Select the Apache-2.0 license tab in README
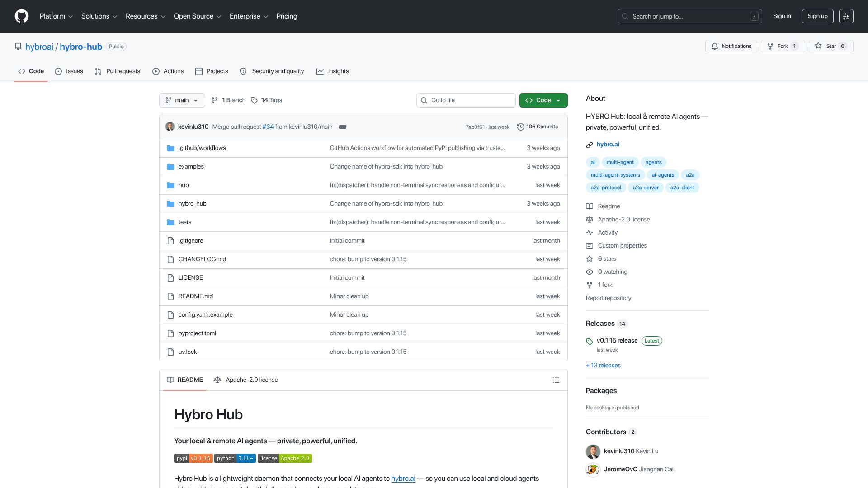The width and height of the screenshot is (868, 488). coord(246,380)
